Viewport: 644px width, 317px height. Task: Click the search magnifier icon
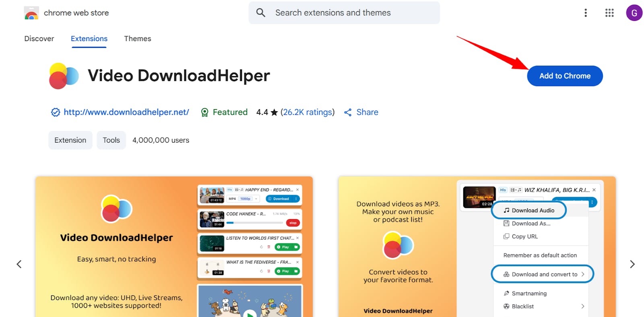coord(261,12)
